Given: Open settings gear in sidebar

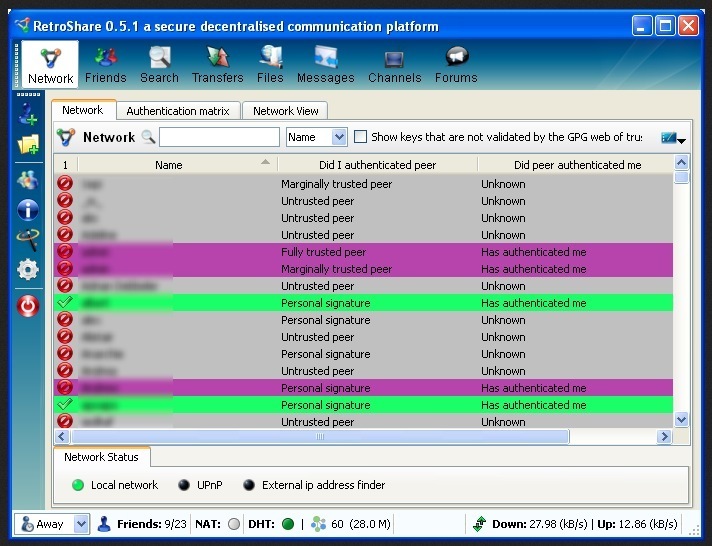Looking at the screenshot, I should (x=28, y=269).
